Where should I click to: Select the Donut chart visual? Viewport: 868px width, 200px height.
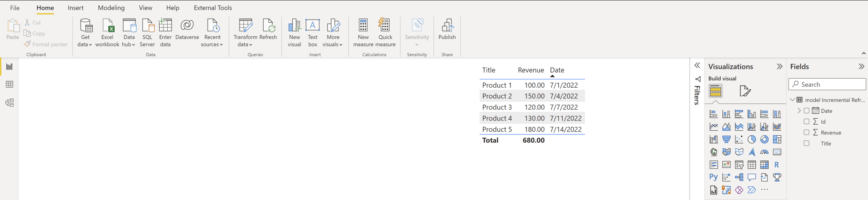(764, 139)
